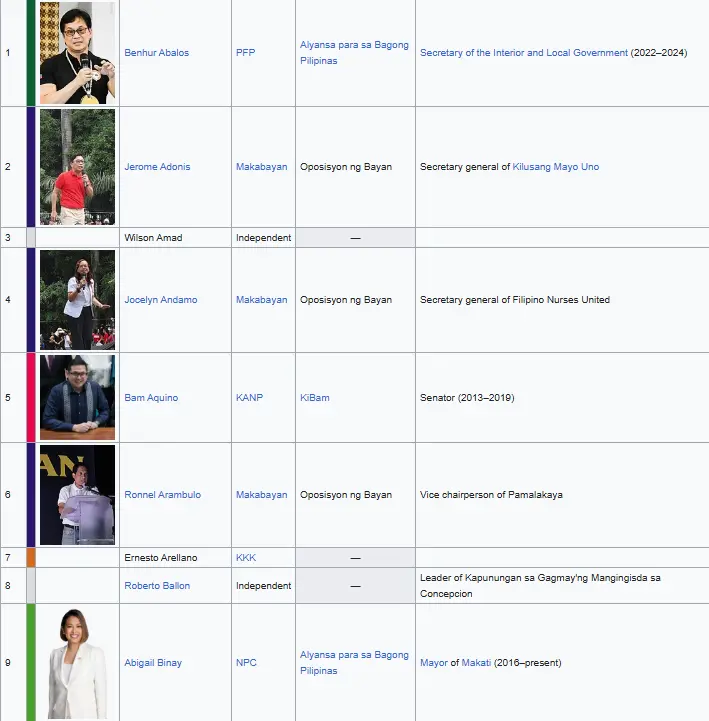Click the Jerome Adonis photo thumbnail
This screenshot has height=721, width=709.
[77, 167]
